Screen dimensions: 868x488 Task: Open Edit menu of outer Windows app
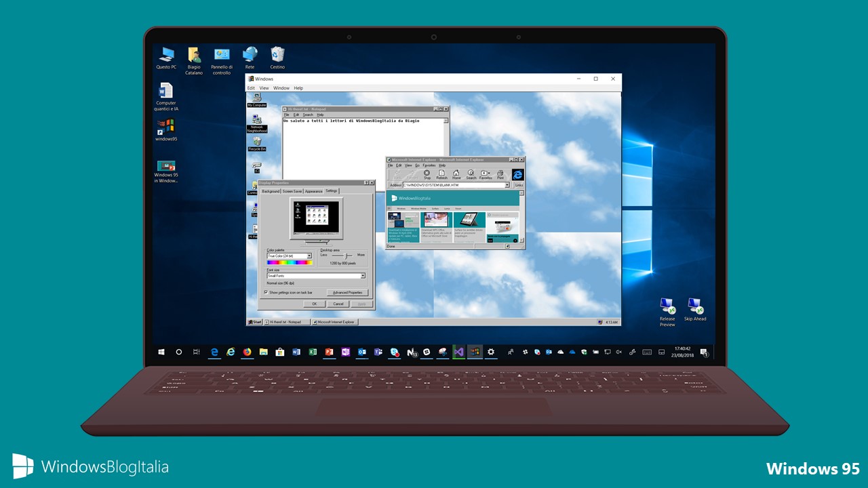(251, 88)
